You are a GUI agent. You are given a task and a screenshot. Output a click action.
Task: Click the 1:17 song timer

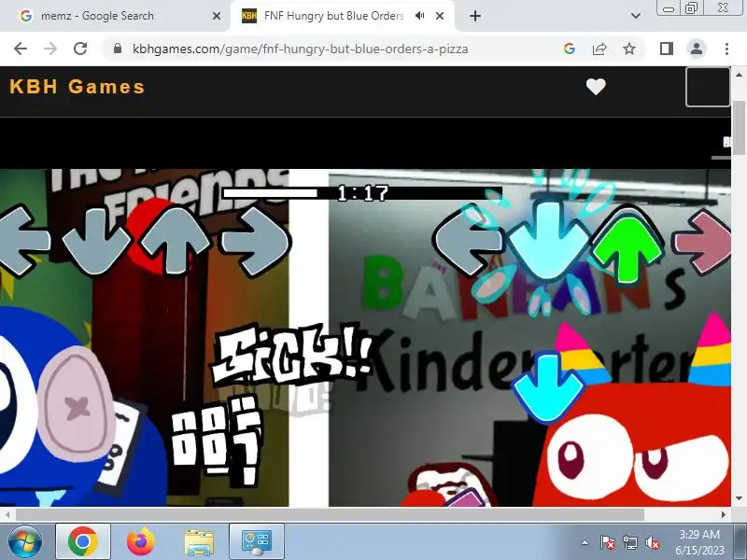[x=362, y=193]
